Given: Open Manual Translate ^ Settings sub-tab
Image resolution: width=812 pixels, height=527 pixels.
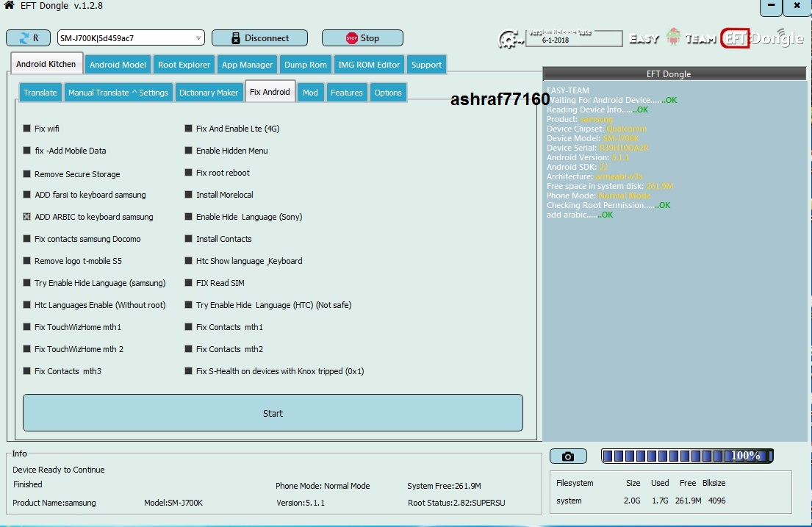Looking at the screenshot, I should (118, 92).
